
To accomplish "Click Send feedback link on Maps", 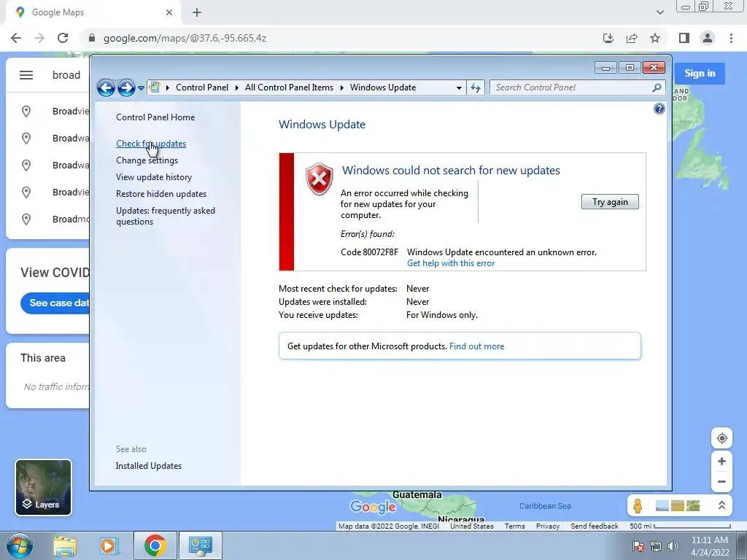I will pyautogui.click(x=594, y=526).
